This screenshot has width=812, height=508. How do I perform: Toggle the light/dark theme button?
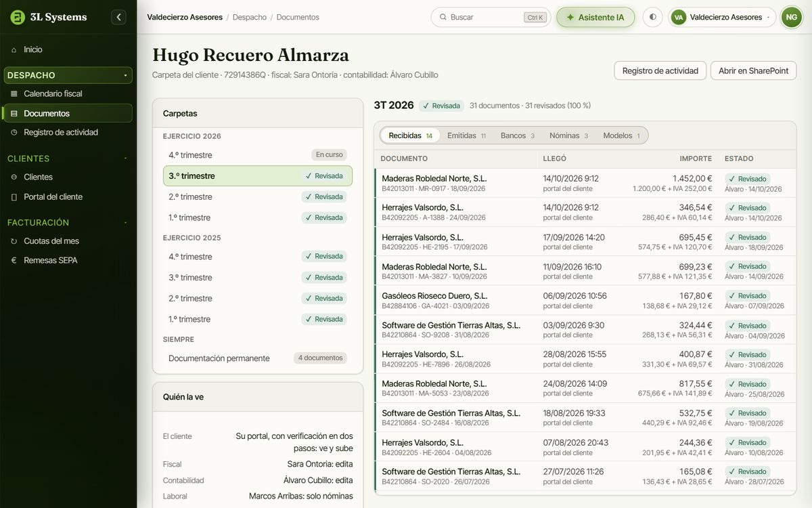(x=652, y=17)
